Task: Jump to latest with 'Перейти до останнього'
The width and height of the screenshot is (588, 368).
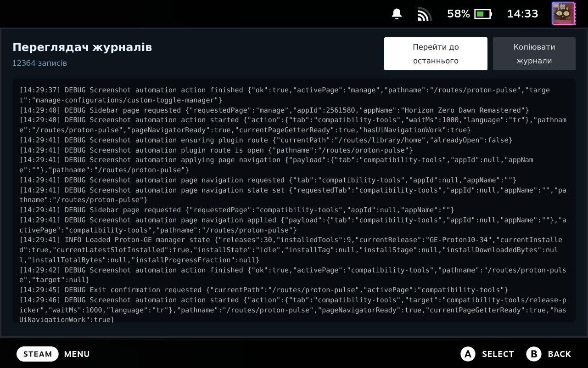Action: coord(436,54)
